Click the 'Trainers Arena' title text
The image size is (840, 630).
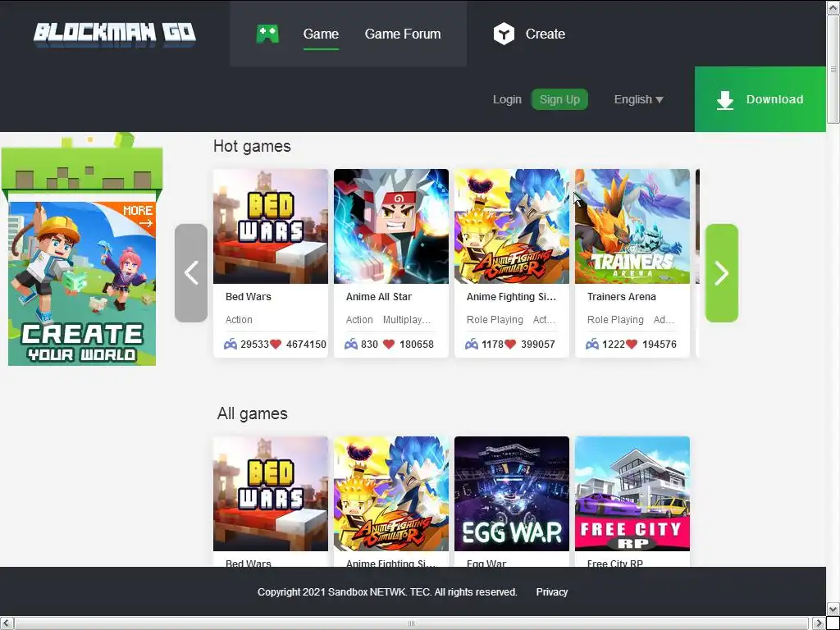622,297
